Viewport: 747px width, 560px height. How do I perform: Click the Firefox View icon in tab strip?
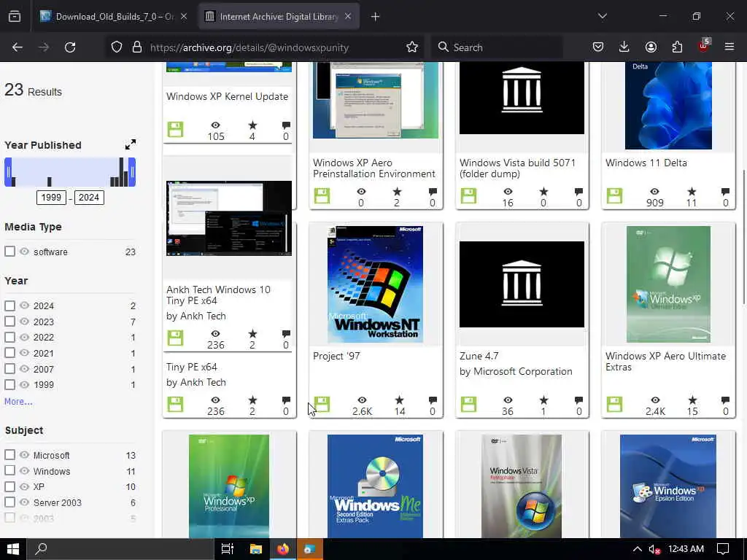pos(15,17)
